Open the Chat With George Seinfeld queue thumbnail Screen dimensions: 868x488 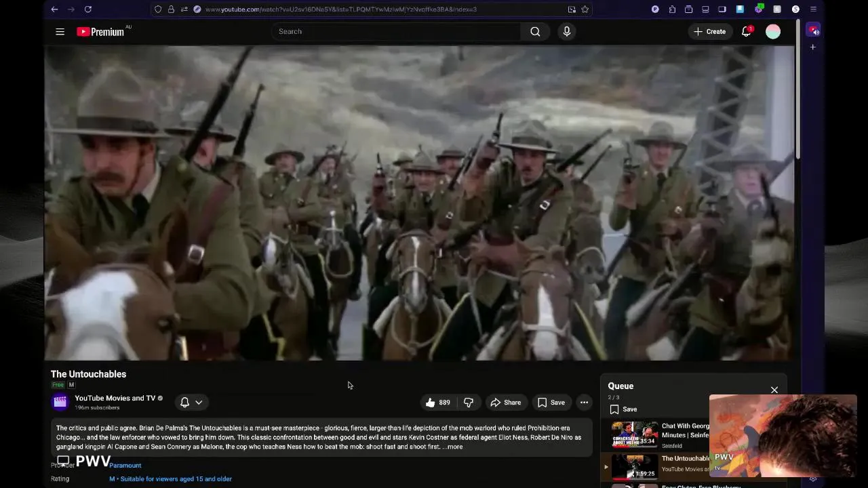point(635,434)
